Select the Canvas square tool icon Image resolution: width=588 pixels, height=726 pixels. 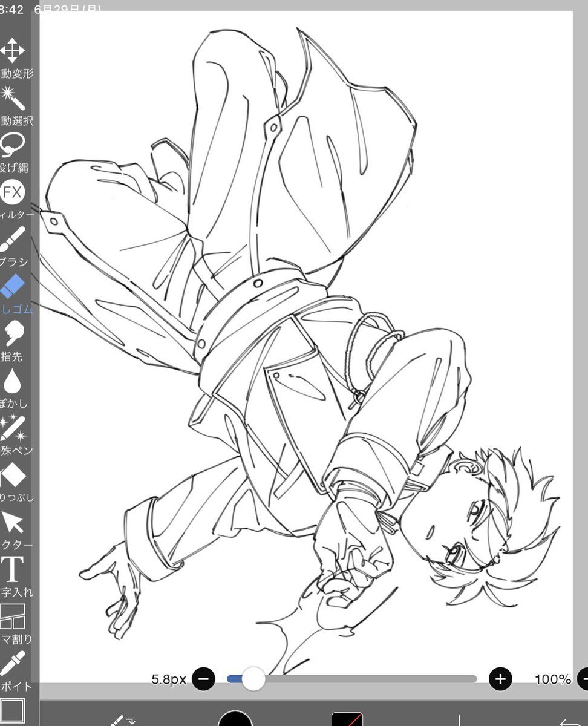click(x=13, y=710)
